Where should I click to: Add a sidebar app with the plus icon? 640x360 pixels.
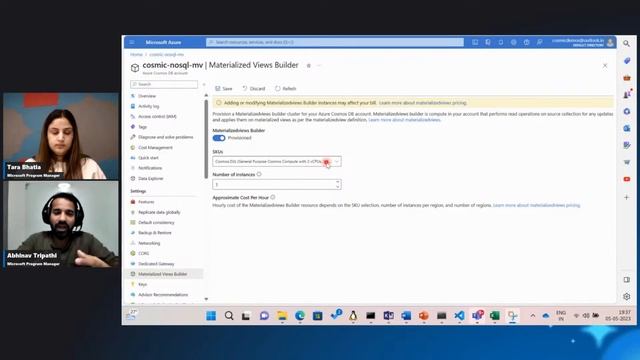(x=627, y=197)
